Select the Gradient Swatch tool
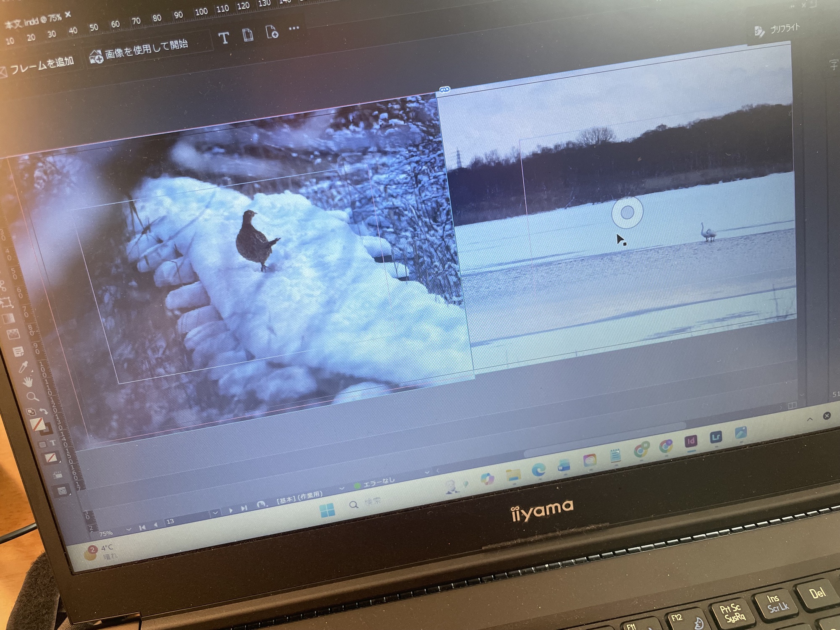840x630 pixels. (x=8, y=319)
